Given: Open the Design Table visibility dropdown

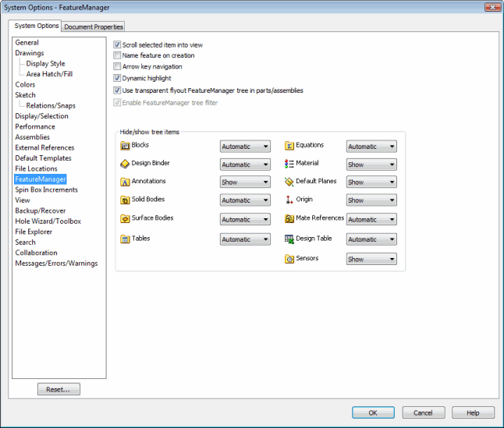Looking at the screenshot, I should tap(371, 239).
